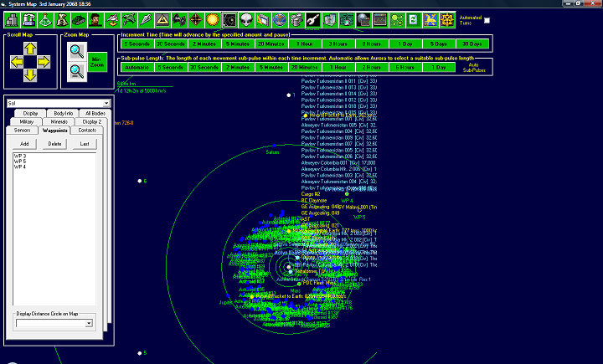The height and width of the screenshot is (364, 603).
Task: Click the grey barrels icon
Action: pyautogui.click(x=296, y=20)
